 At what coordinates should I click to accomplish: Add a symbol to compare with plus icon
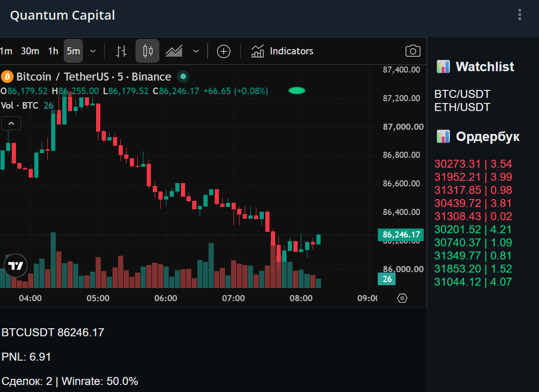tap(224, 52)
